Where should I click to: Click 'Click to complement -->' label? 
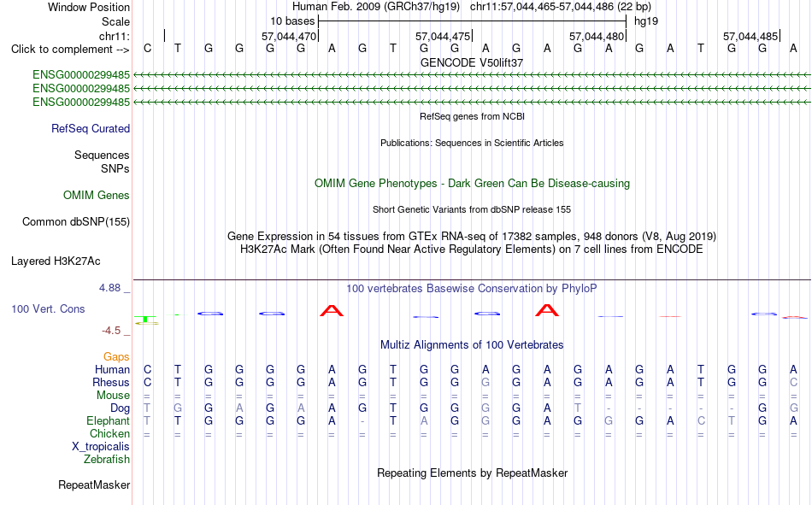click(x=70, y=50)
